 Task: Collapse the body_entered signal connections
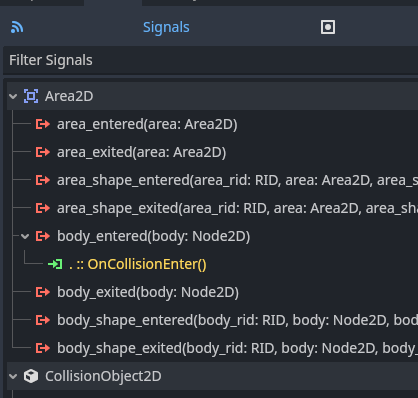[x=25, y=236]
